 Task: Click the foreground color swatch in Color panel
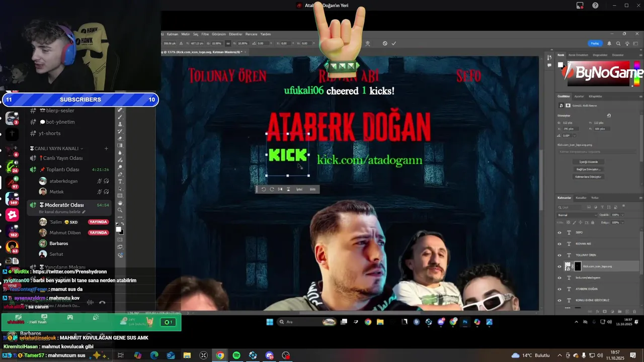pos(560,64)
